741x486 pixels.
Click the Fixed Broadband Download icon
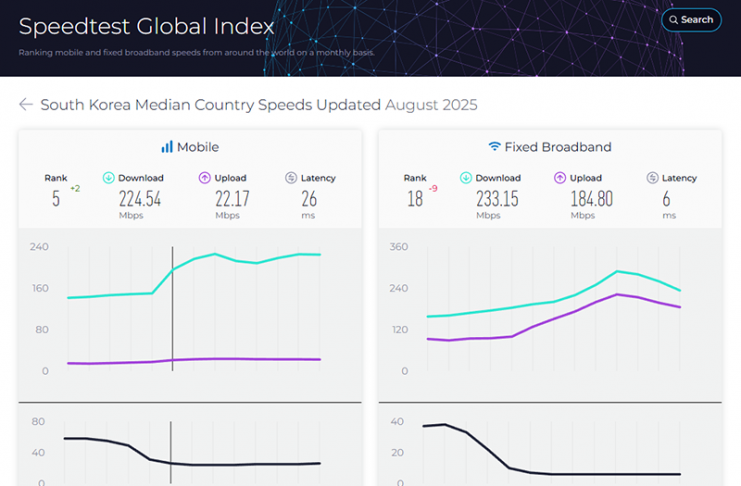click(466, 178)
